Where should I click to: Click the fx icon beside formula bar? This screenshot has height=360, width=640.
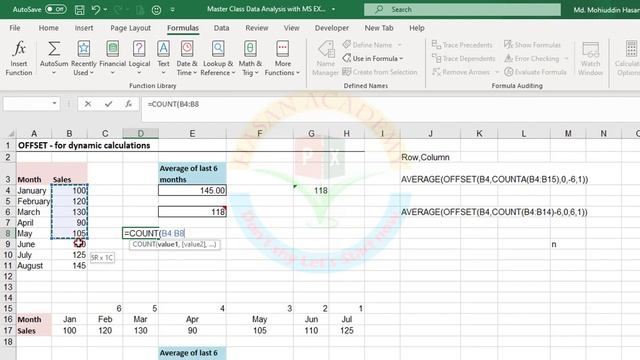click(x=129, y=104)
